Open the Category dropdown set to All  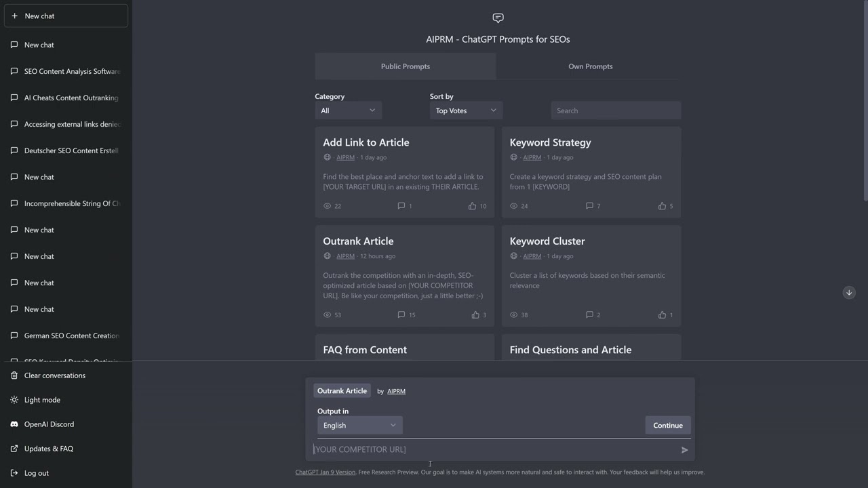point(347,110)
